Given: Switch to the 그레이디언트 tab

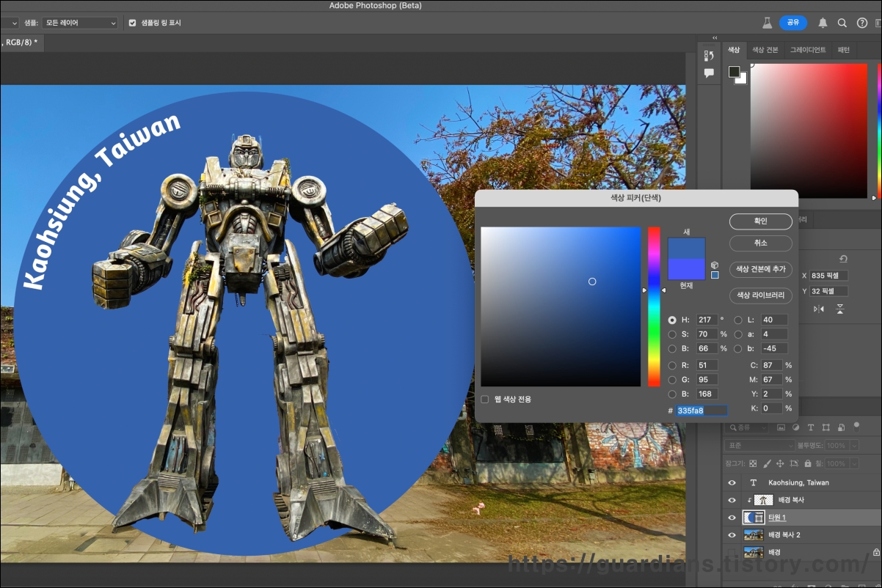Looking at the screenshot, I should (x=807, y=50).
